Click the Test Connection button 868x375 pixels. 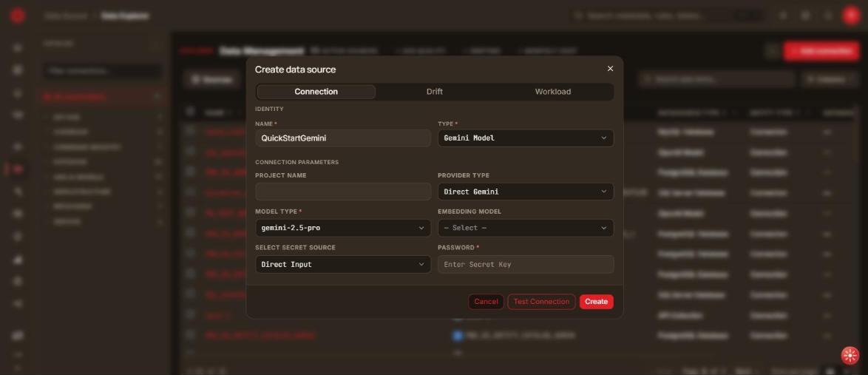coord(541,302)
